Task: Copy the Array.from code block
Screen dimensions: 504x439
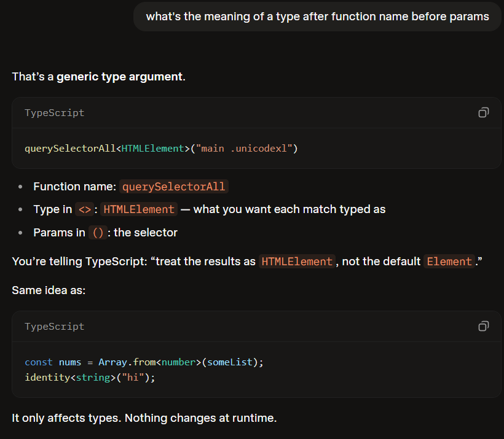Action: (x=484, y=326)
